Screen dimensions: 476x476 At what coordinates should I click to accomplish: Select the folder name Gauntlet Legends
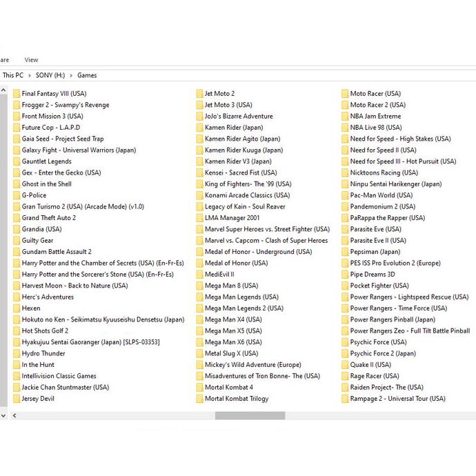tap(46, 161)
